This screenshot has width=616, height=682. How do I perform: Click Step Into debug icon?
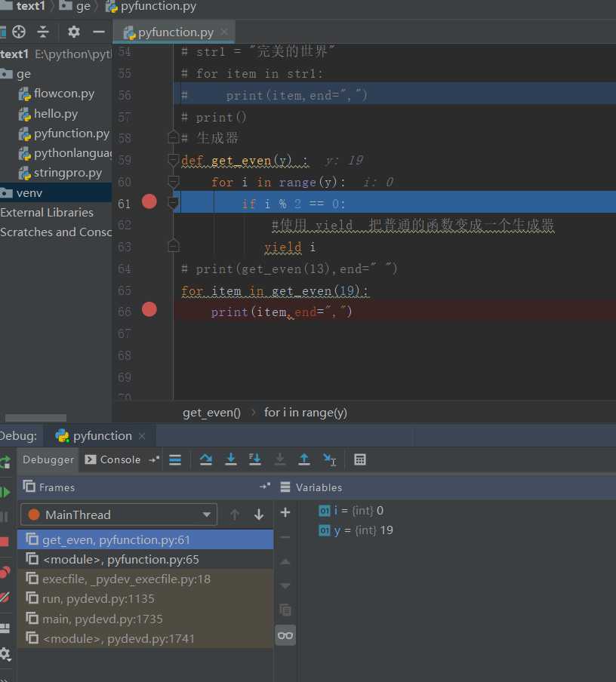point(231,459)
